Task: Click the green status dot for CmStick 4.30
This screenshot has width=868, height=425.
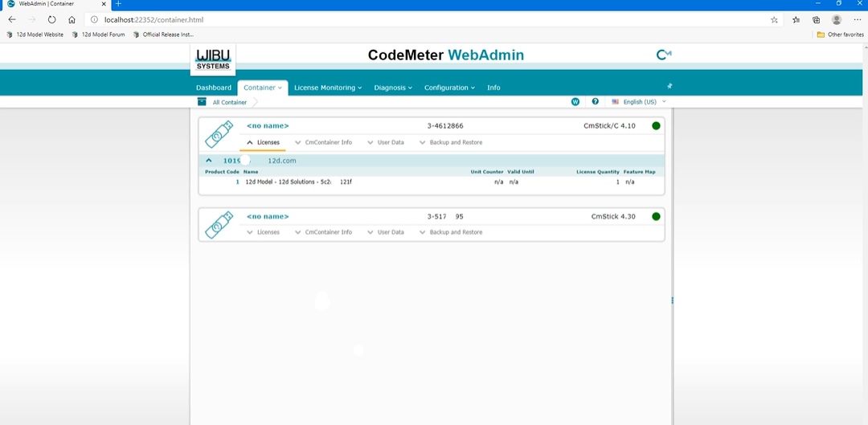Action: click(656, 216)
